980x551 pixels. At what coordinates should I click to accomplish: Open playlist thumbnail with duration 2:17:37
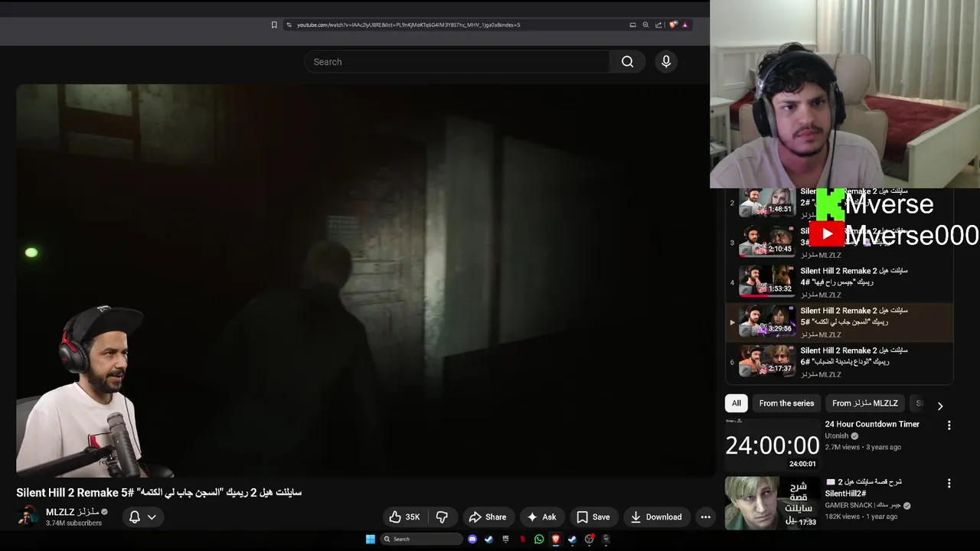[766, 360]
